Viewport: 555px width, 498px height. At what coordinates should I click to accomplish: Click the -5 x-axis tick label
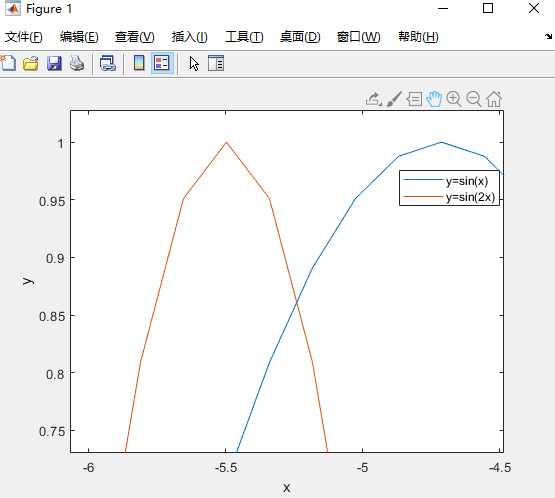(x=362, y=468)
